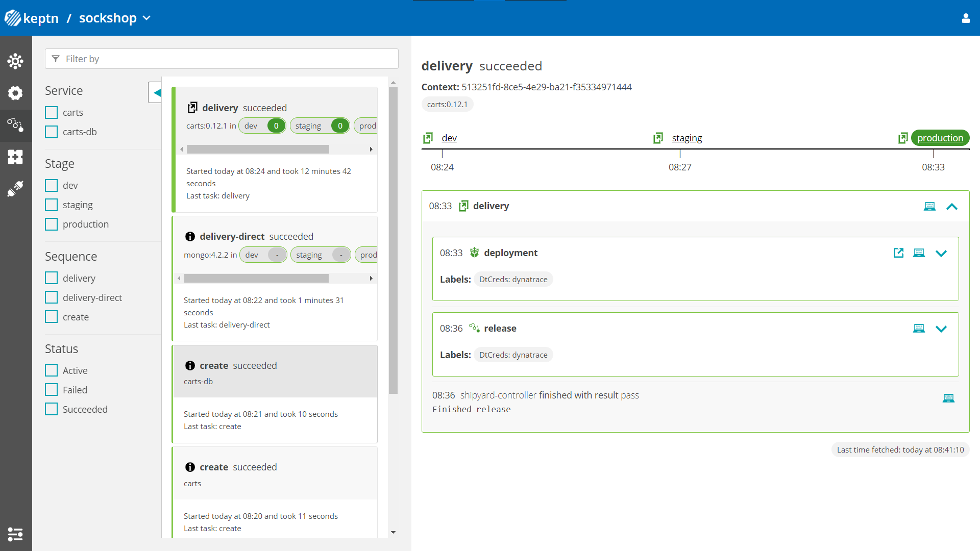Collapse the filter panel arrow
The image size is (980, 551).
click(156, 92)
